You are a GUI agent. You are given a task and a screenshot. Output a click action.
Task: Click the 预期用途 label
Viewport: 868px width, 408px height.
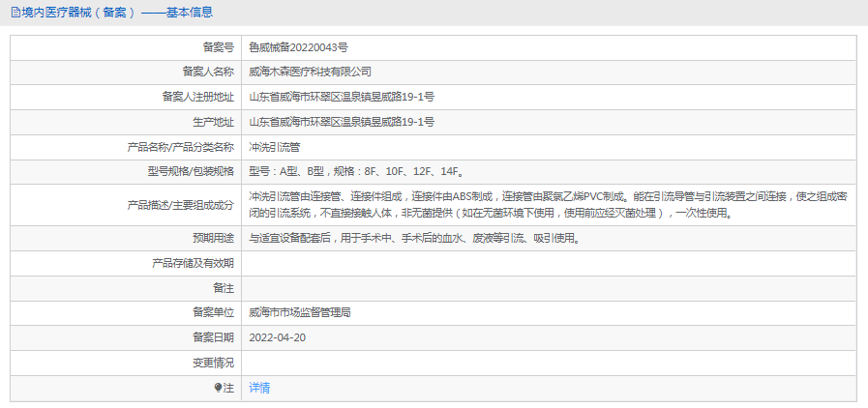pos(214,239)
